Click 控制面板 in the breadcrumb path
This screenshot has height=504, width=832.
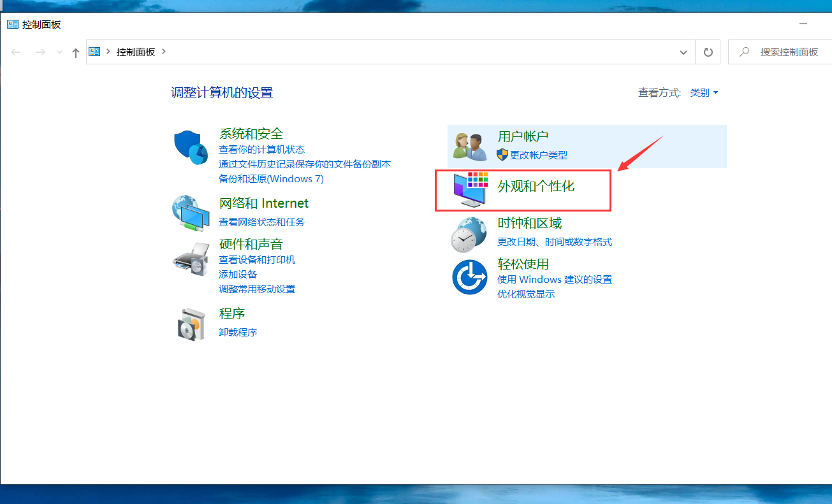(137, 52)
